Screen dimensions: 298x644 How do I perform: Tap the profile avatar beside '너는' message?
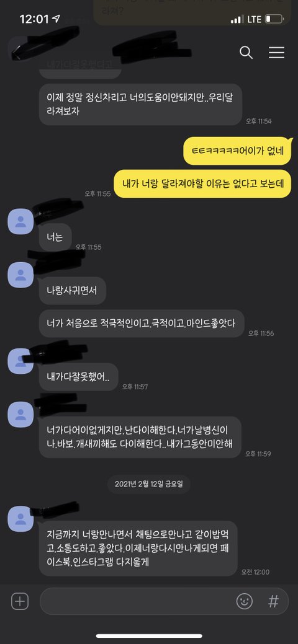click(x=20, y=221)
